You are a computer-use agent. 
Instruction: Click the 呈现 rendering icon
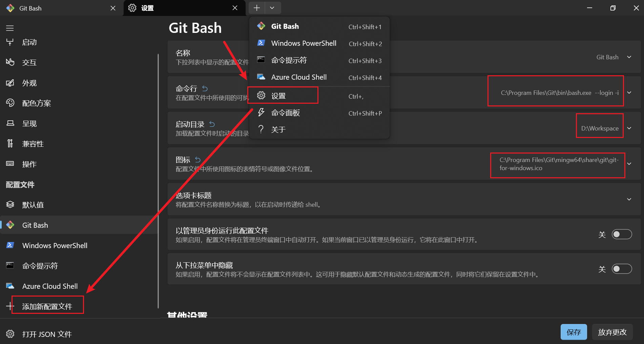[10, 123]
